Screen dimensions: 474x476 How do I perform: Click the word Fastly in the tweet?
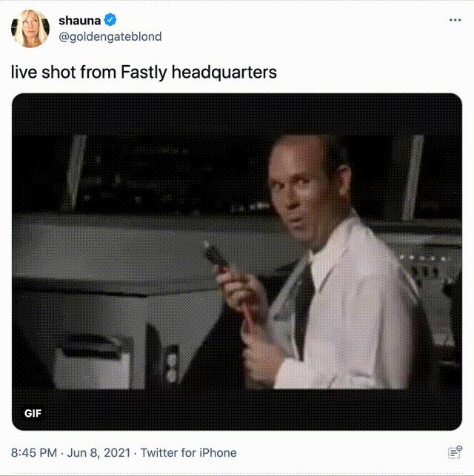click(144, 73)
